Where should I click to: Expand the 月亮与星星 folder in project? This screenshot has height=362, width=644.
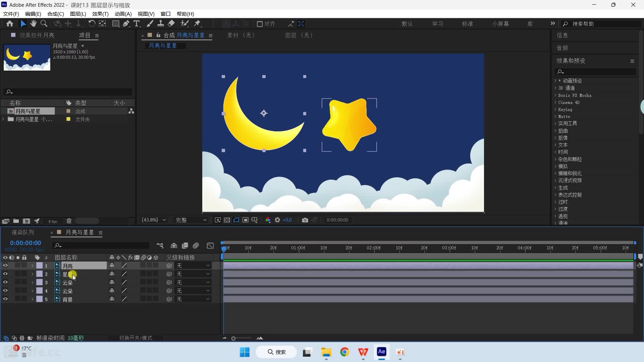(x=3, y=119)
